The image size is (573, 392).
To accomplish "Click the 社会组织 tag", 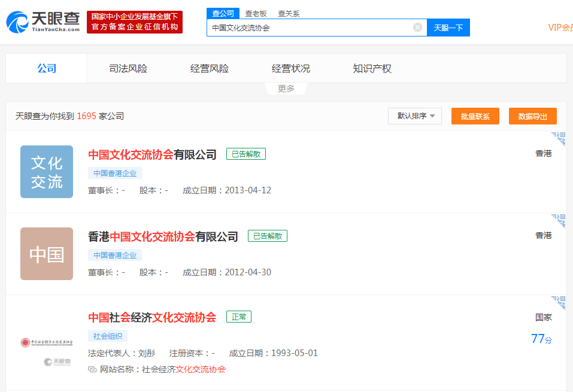I will point(108,336).
